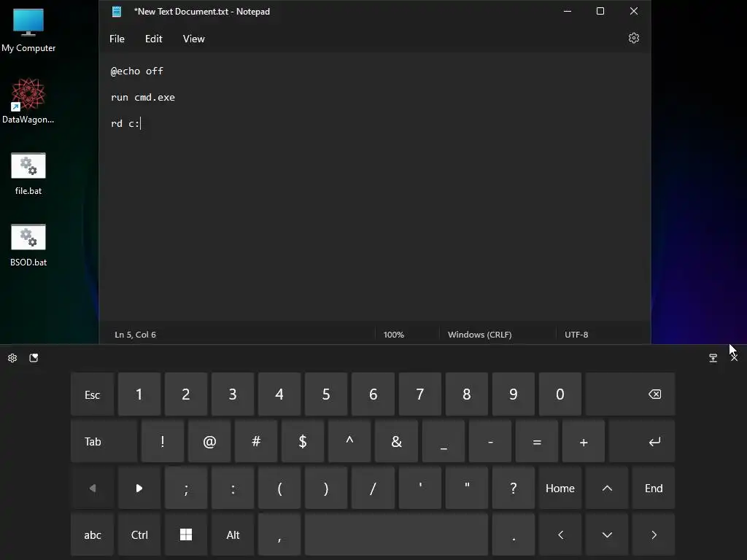Toggle the Alt key
The height and width of the screenshot is (560, 747).
233,534
